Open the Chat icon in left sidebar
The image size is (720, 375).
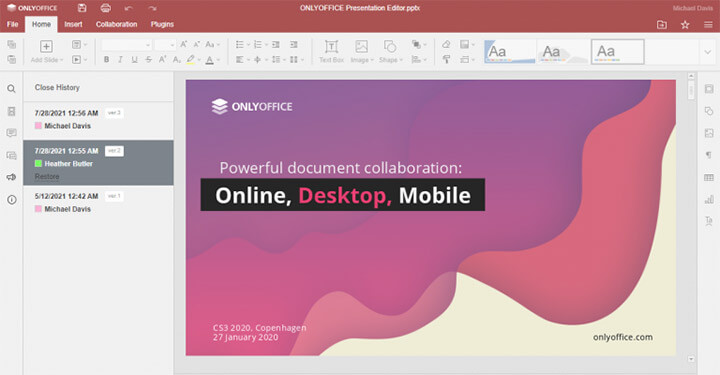click(x=11, y=156)
